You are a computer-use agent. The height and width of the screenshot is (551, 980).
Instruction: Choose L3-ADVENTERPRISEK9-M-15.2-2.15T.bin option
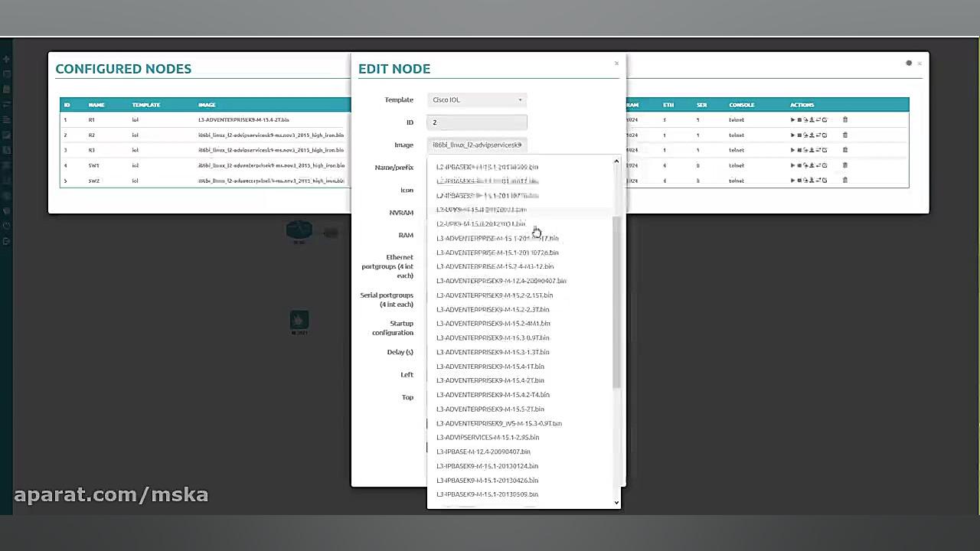click(x=495, y=295)
